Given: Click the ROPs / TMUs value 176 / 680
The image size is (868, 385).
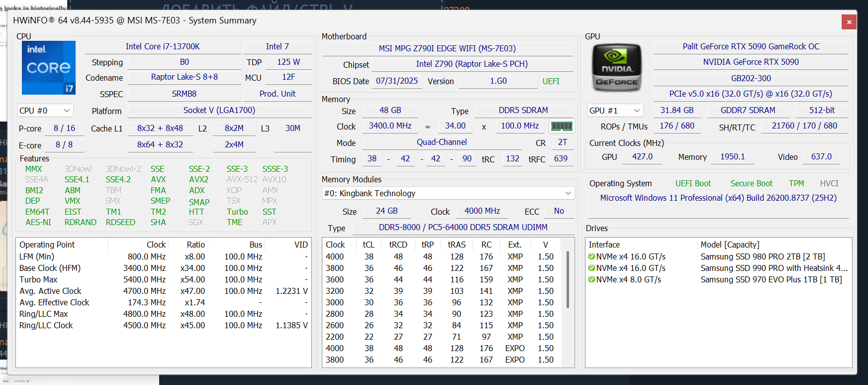Looking at the screenshot, I should (677, 126).
